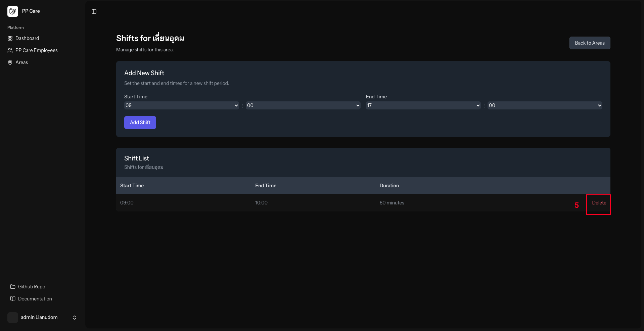Click the Github Repo folder icon
The image size is (644, 331).
click(13, 287)
